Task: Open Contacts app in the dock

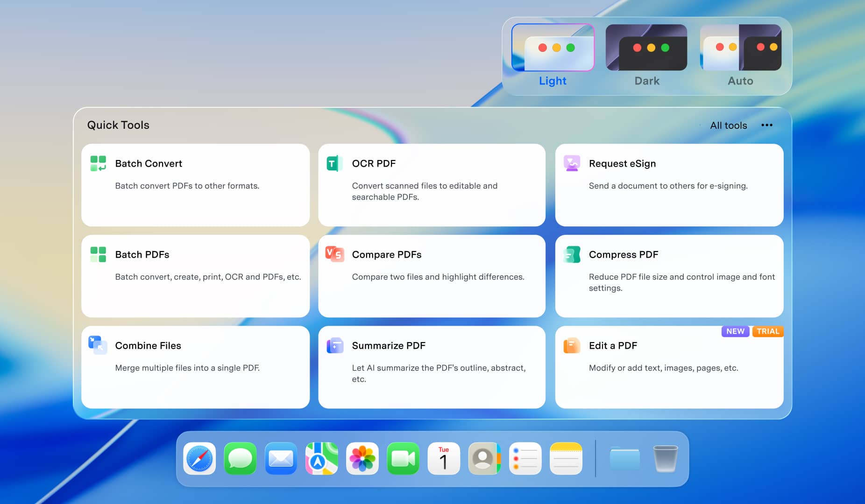Action: (484, 459)
